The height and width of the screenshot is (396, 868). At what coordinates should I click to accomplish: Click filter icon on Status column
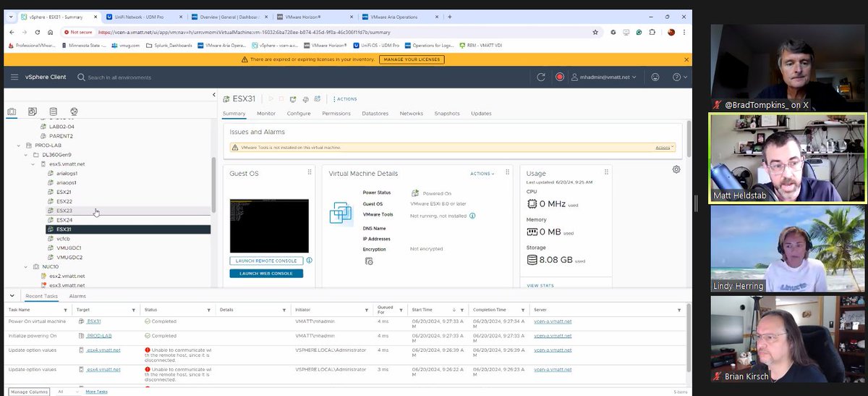pyautogui.click(x=210, y=309)
